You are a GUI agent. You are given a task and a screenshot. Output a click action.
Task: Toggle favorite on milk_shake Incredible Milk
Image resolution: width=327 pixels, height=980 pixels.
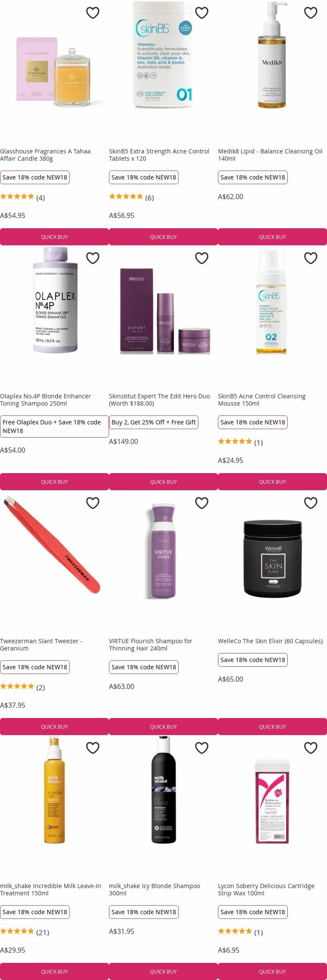pyautogui.click(x=93, y=748)
